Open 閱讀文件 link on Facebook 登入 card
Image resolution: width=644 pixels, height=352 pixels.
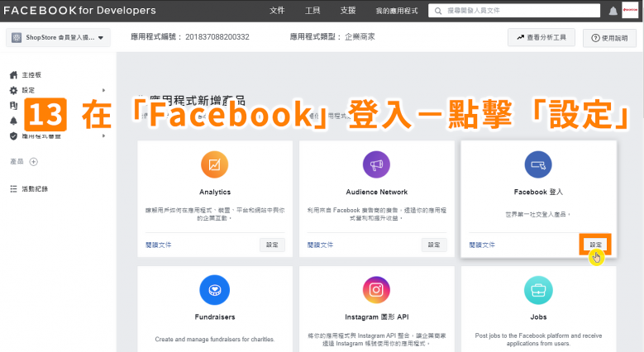coord(482,245)
